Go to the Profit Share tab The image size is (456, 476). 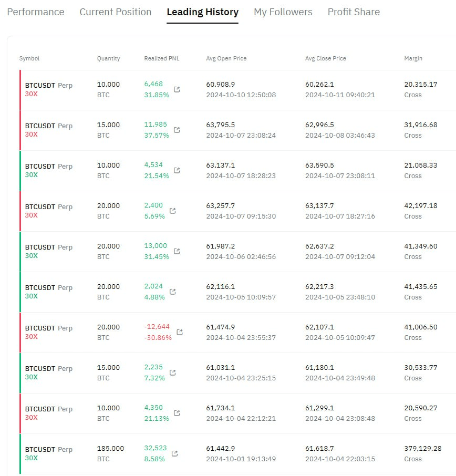pos(354,12)
